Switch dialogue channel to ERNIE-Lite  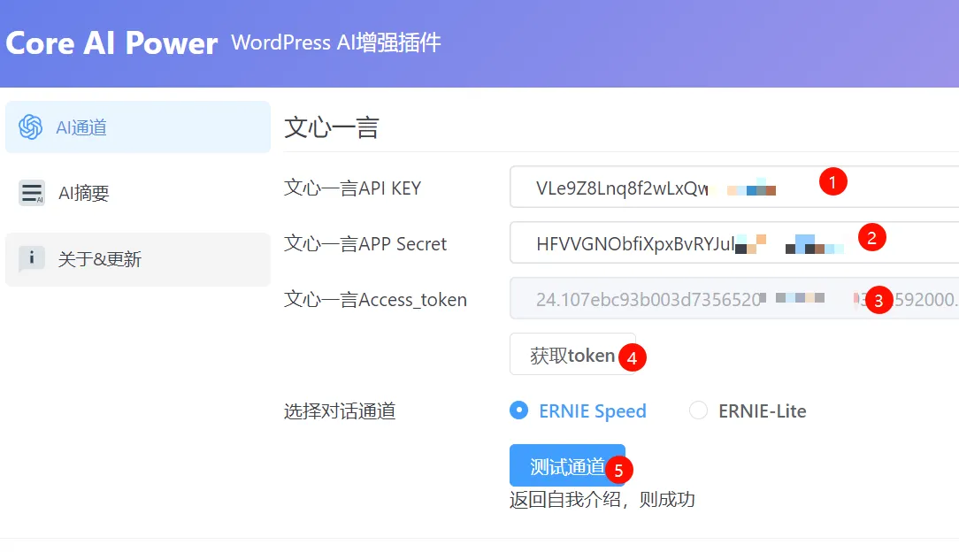(698, 410)
